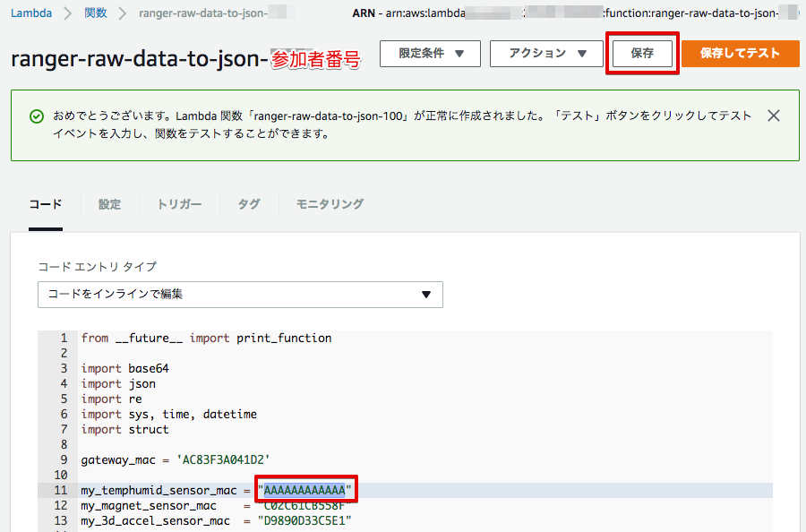This screenshot has width=806, height=532.
Task: Dismiss the success notification with the X
Action: pyautogui.click(x=773, y=116)
